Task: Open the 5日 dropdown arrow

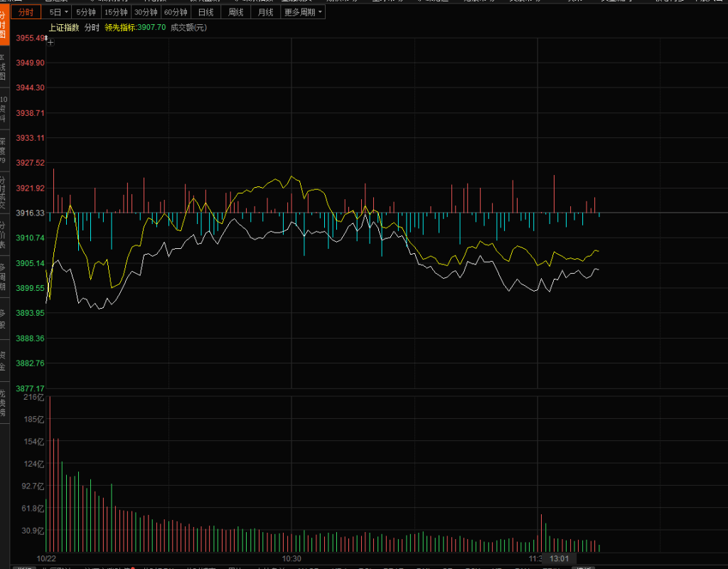Action: 66,12
